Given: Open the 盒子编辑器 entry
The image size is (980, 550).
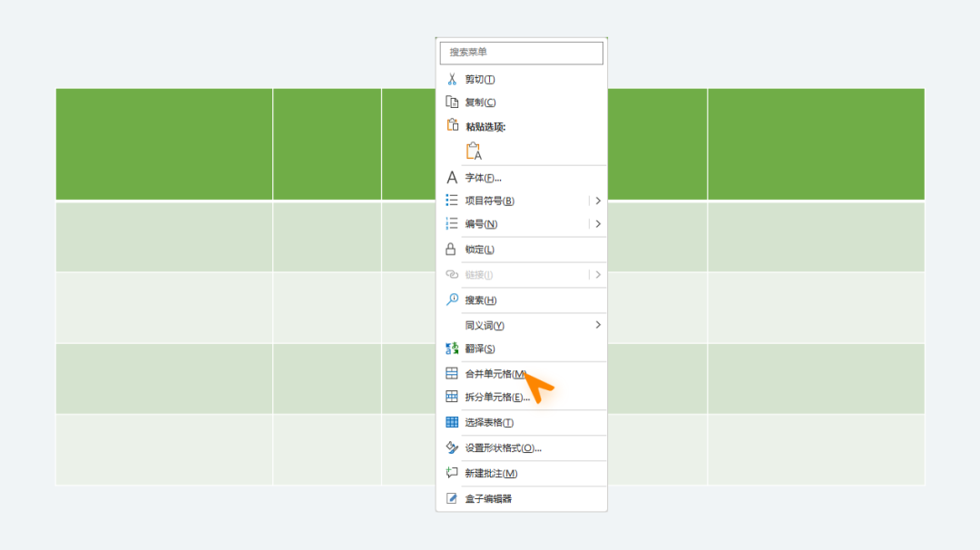Looking at the screenshot, I should click(x=490, y=498).
